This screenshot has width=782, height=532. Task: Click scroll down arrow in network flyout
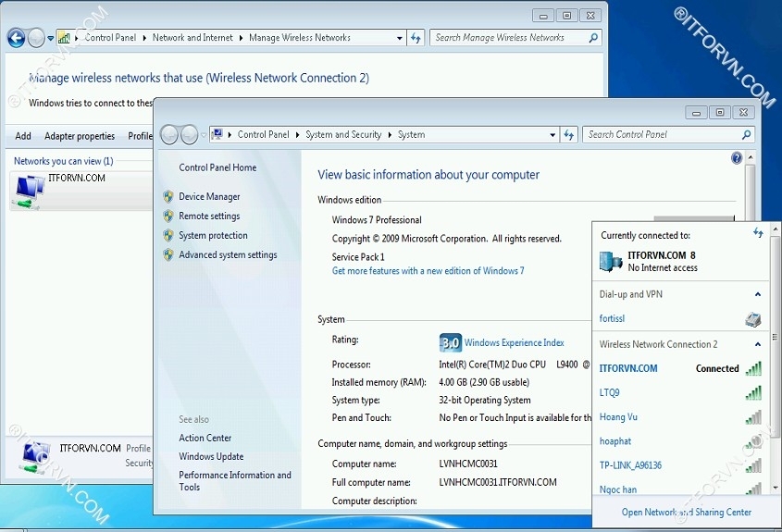click(775, 488)
